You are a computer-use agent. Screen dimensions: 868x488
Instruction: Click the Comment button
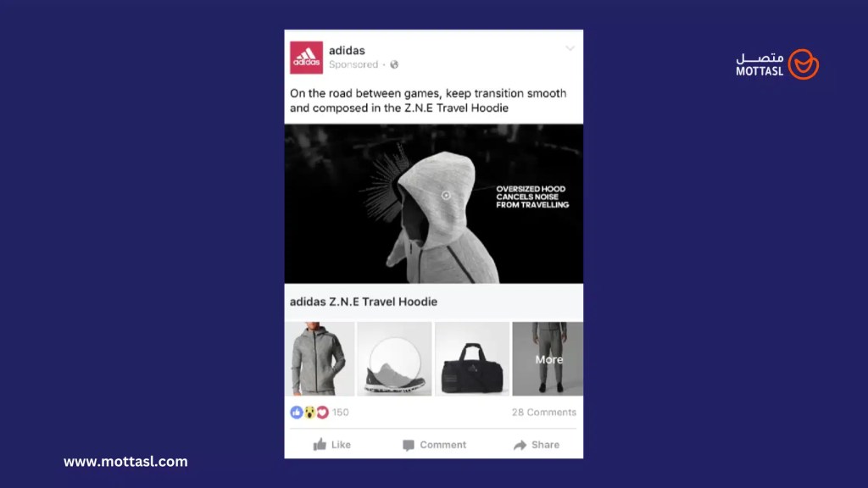click(434, 445)
